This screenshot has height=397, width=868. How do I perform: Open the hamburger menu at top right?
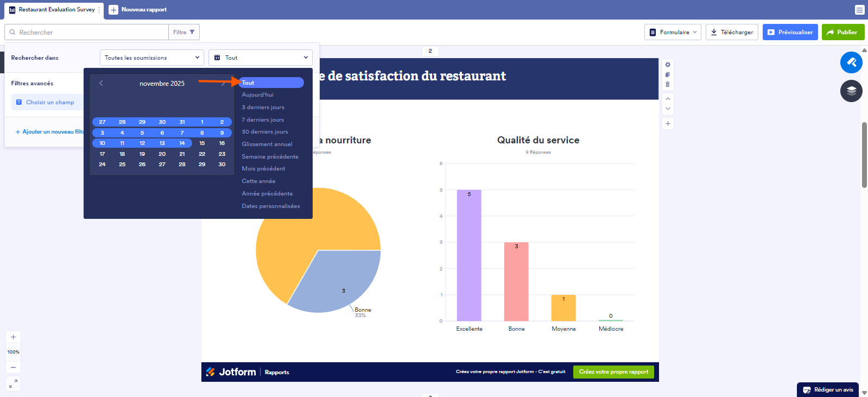859,10
